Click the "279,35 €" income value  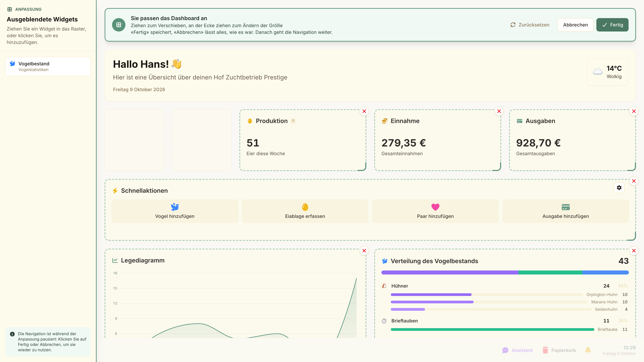tap(404, 143)
